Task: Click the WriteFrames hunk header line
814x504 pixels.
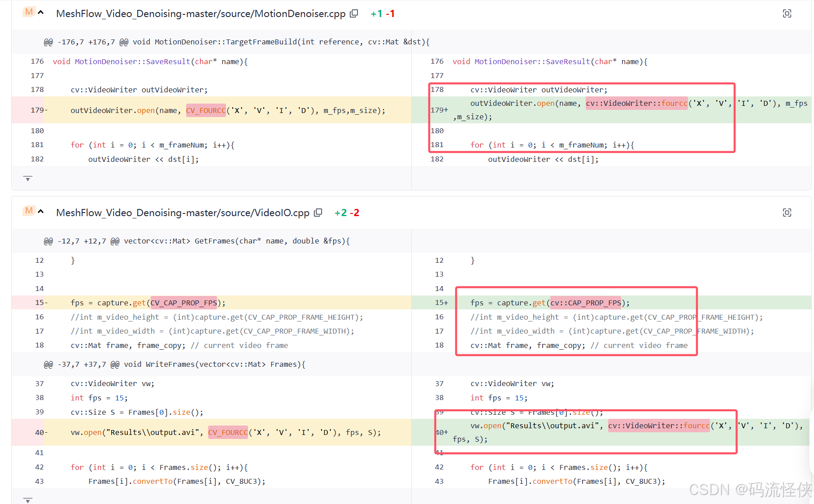Action: [x=174, y=364]
